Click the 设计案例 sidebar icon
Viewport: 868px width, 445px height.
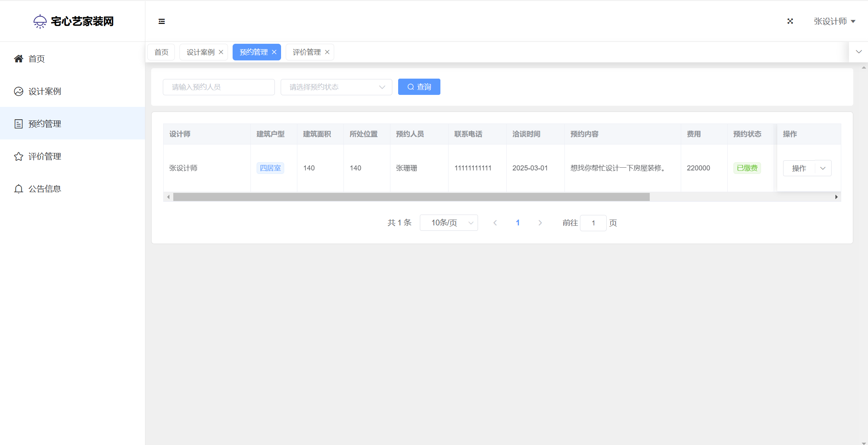pyautogui.click(x=19, y=91)
